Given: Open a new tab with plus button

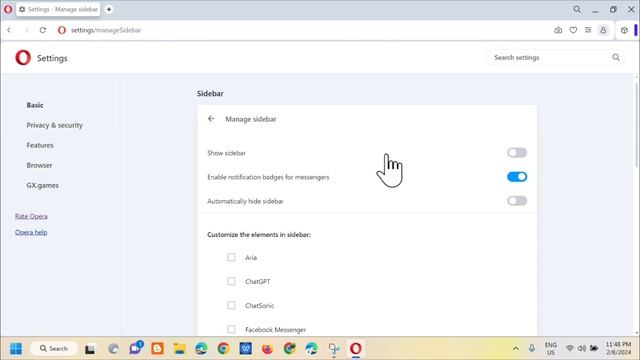Looking at the screenshot, I should (109, 9).
